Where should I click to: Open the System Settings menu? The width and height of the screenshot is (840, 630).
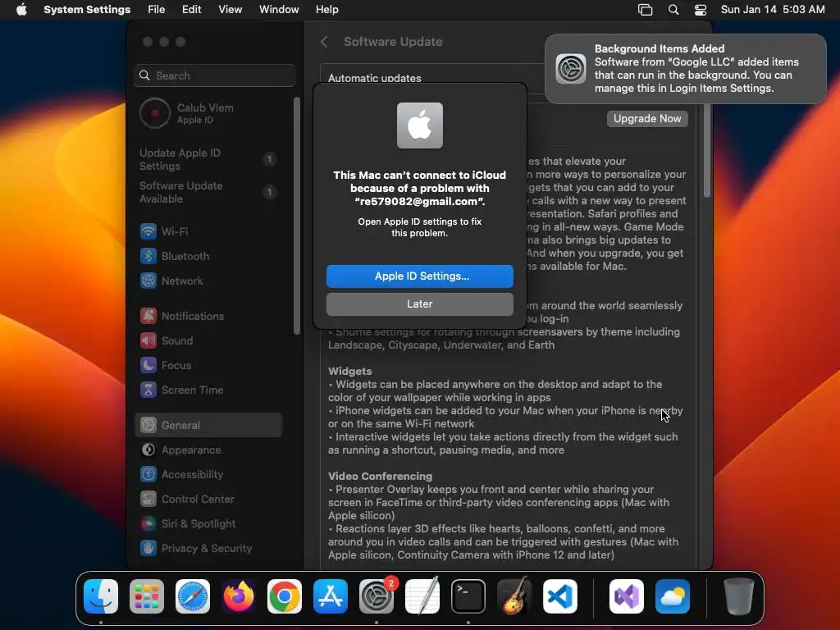(87, 10)
